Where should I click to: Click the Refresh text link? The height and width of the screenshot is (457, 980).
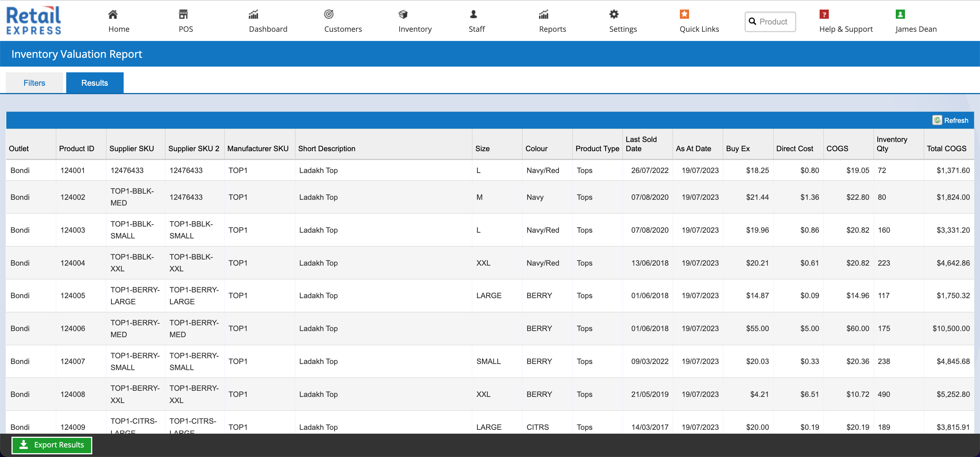[956, 120]
